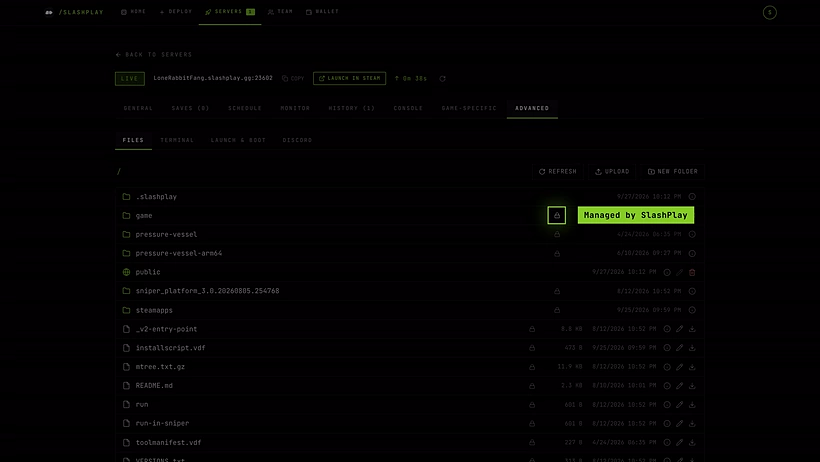Open the Terminal sub-tab
The height and width of the screenshot is (462, 820).
[177, 140]
